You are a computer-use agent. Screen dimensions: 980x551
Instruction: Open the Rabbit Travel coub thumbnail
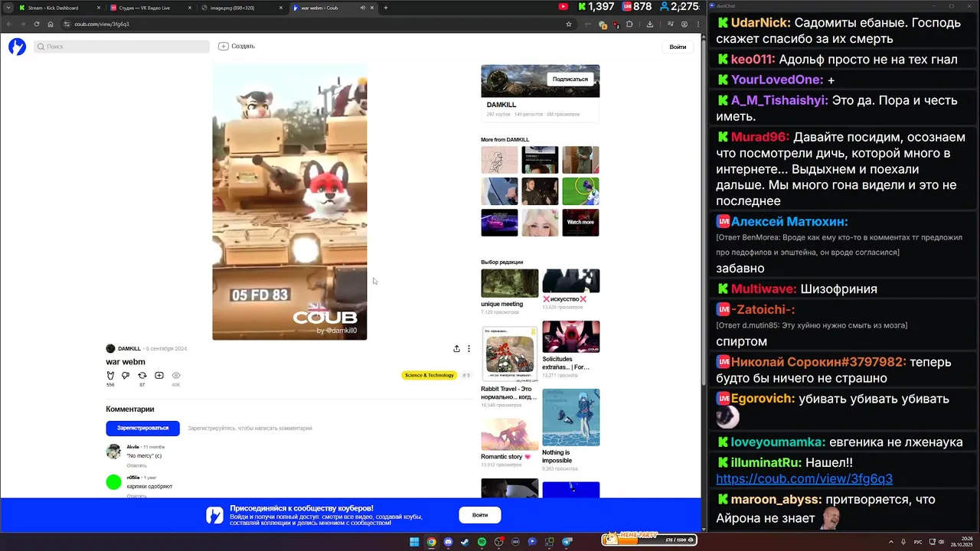coord(510,354)
